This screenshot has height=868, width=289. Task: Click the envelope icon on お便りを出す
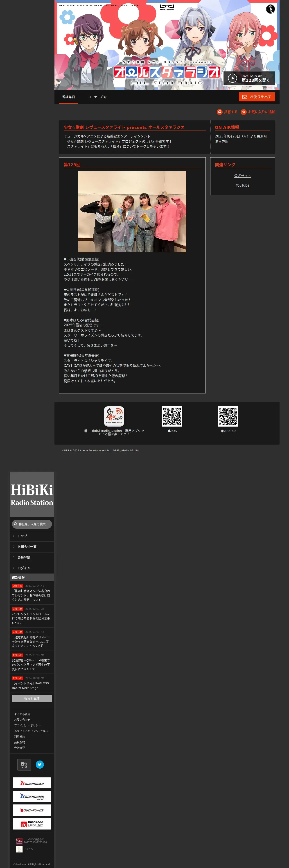point(245,97)
